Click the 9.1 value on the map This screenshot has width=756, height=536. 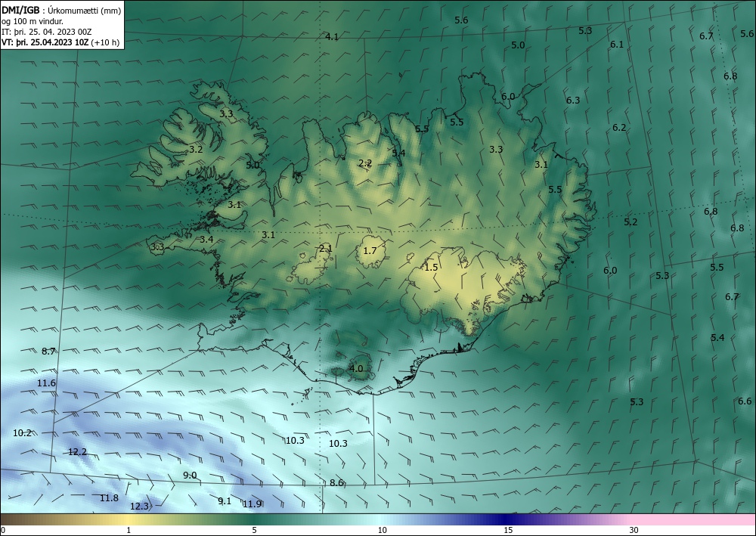225,501
